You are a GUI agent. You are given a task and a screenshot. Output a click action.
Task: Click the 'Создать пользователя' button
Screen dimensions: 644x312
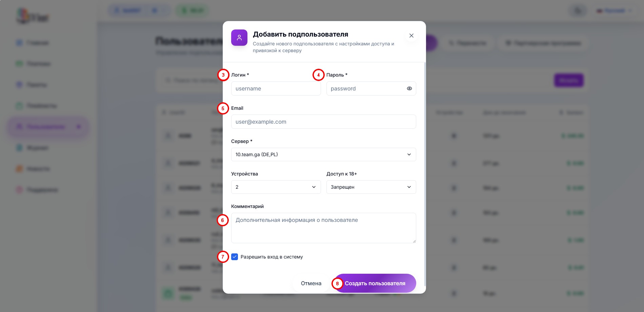(375, 283)
